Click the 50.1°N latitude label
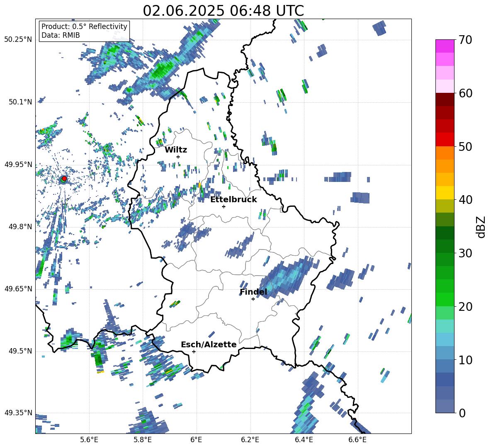Viewport: 491px width, 448px height. pyautogui.click(x=20, y=102)
